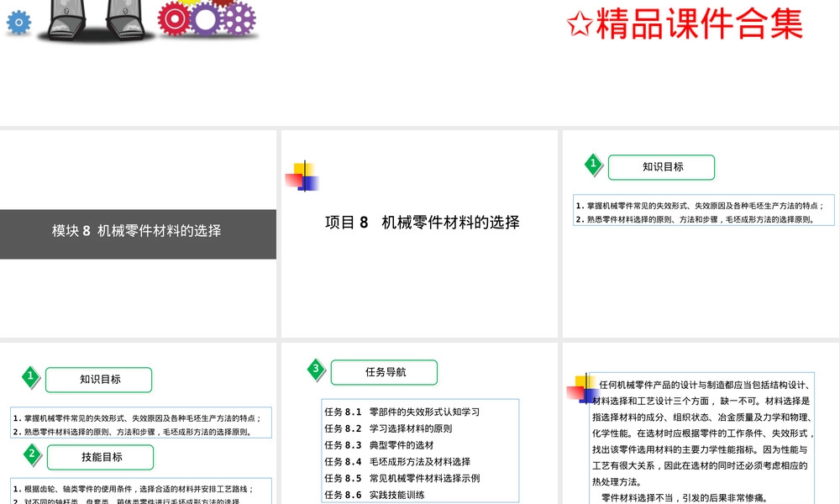
Task: Click the 技能目标 rounded label
Action: pos(100,458)
